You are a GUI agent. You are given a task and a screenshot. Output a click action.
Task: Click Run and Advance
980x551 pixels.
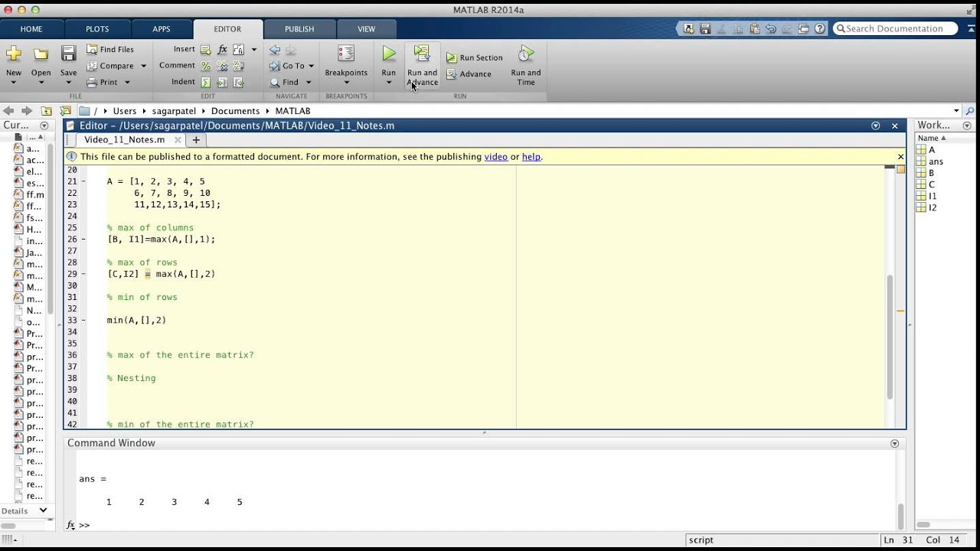tap(422, 66)
